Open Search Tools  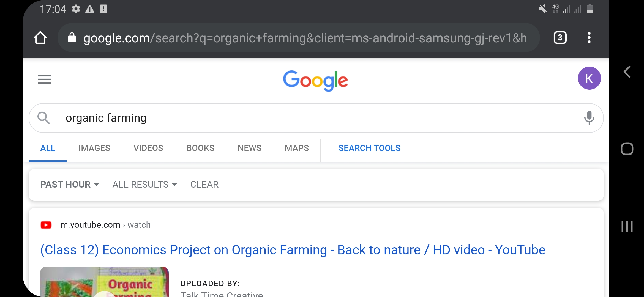[x=369, y=148]
